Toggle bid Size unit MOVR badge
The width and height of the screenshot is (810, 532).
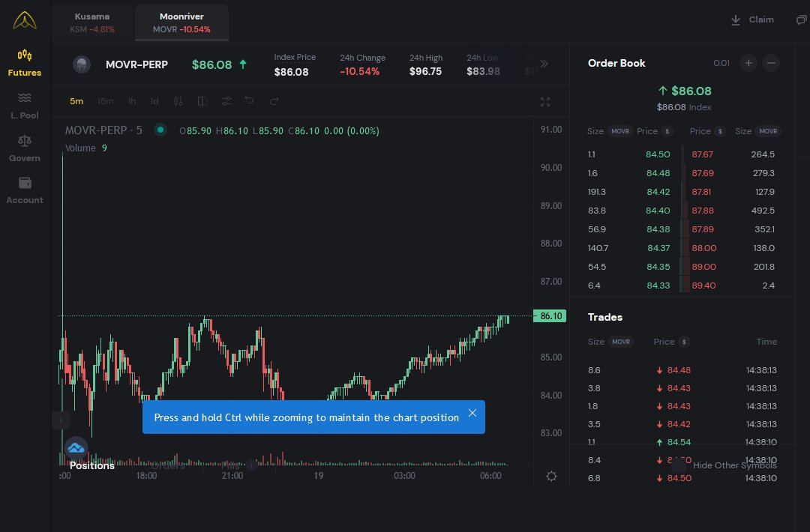click(620, 131)
